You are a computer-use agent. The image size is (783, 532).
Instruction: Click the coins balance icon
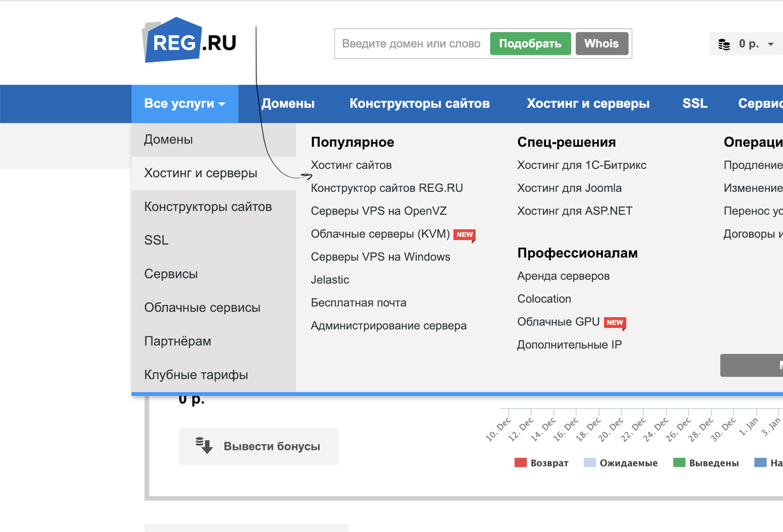[x=724, y=44]
